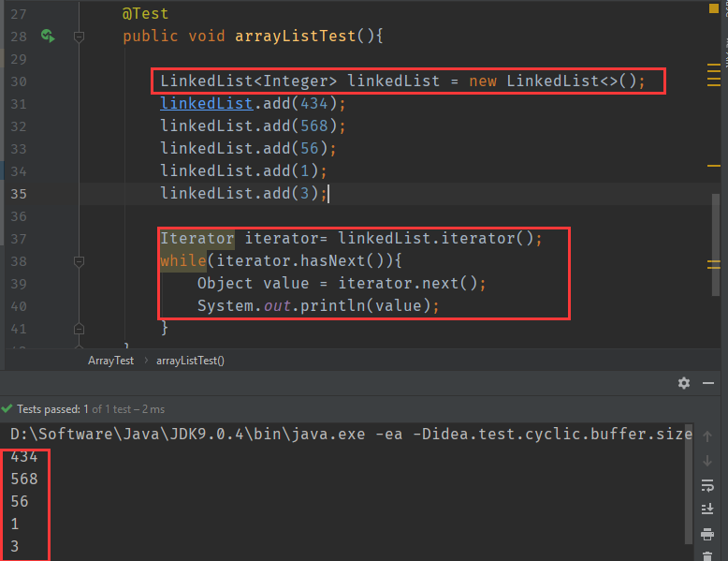Collapse method fold marker at line 28
Image resolution: width=728 pixels, height=561 pixels.
tap(79, 37)
